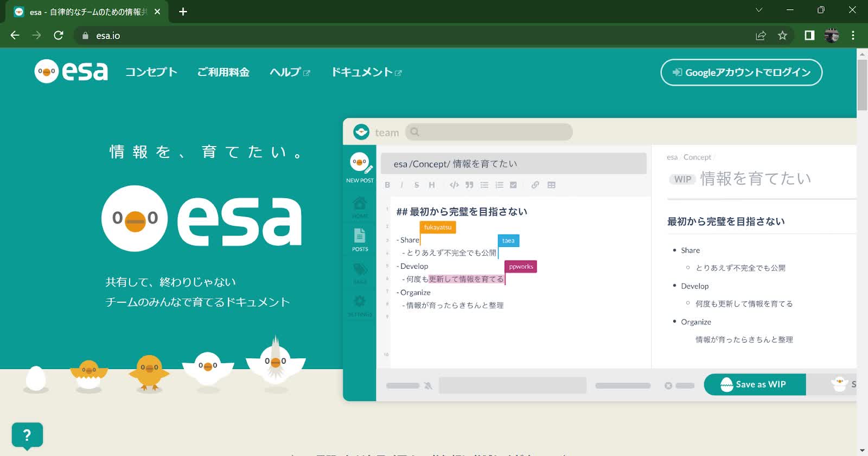868x456 pixels.
Task: Open the ご利用料金 pricing page
Action: (x=224, y=72)
